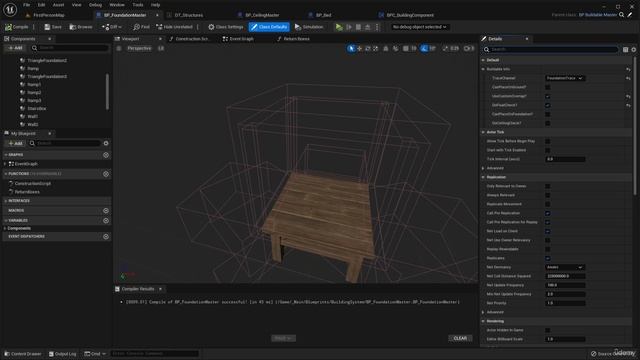Open Details panel settings gear

point(633,50)
